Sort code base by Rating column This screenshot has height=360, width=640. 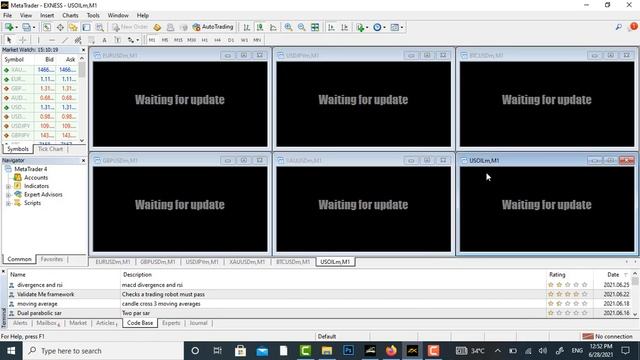557,275
